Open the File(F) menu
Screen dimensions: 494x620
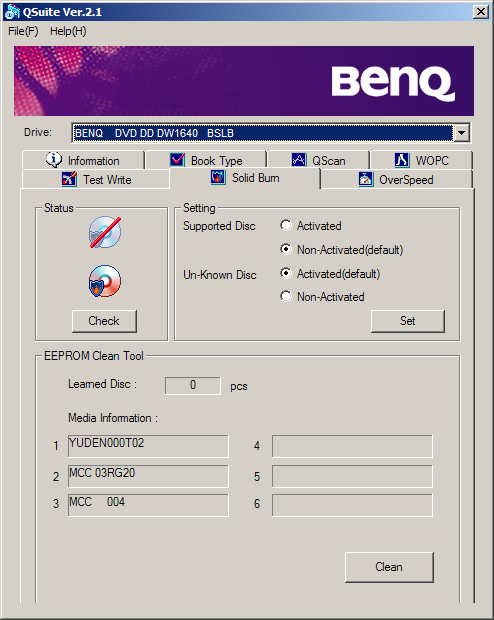coord(23,31)
